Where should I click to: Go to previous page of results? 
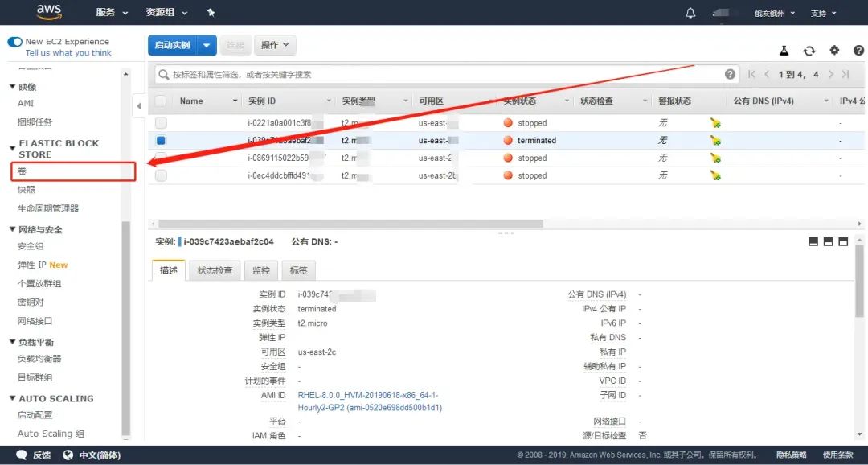point(767,74)
